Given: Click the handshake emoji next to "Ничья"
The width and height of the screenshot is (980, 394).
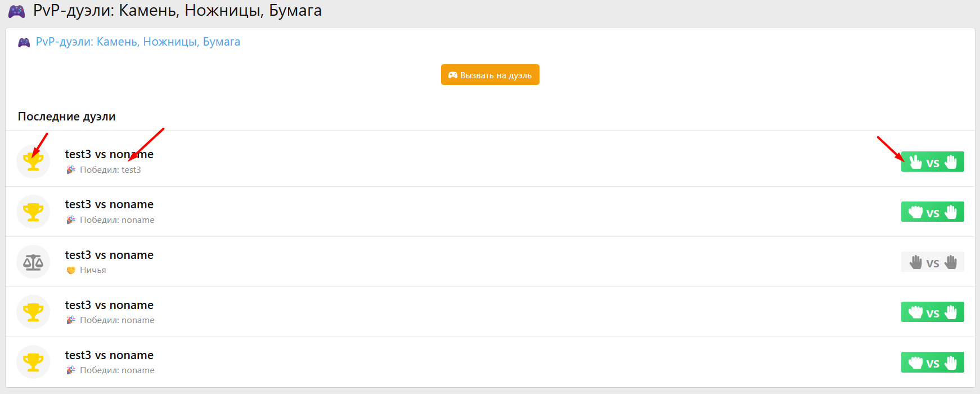Looking at the screenshot, I should pos(71,270).
